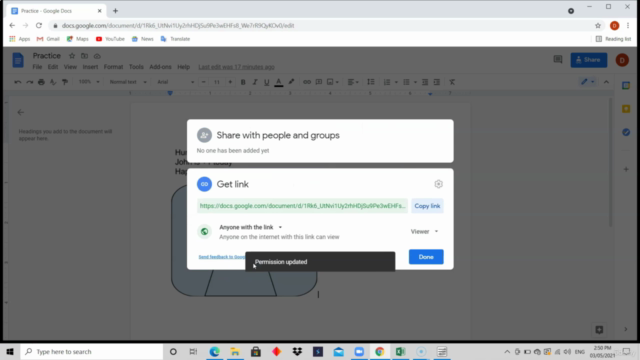Screen dimensions: 640x360
Task: Open the Last edit was 17 minutes ago link
Action: point(236,67)
